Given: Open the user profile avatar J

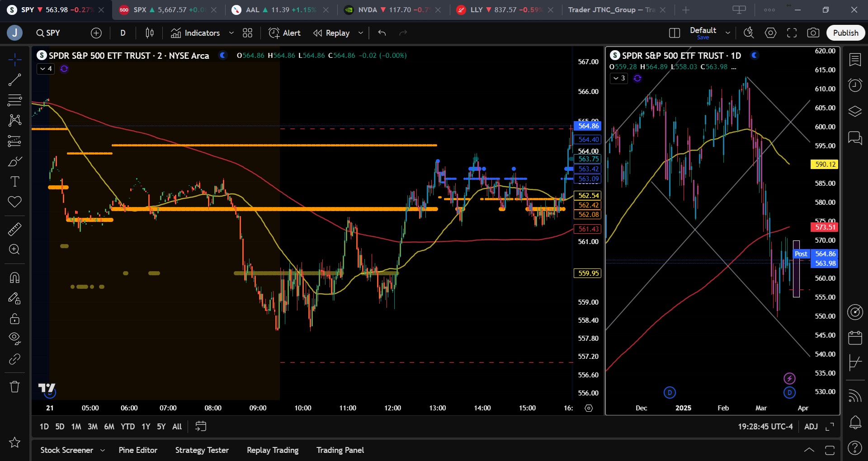Looking at the screenshot, I should click(x=14, y=33).
